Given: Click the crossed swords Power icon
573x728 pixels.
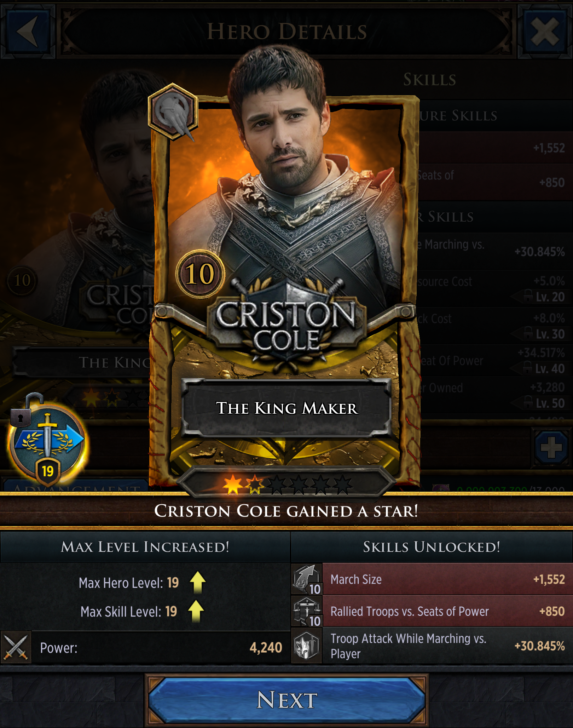Looking at the screenshot, I should pos(16,647).
